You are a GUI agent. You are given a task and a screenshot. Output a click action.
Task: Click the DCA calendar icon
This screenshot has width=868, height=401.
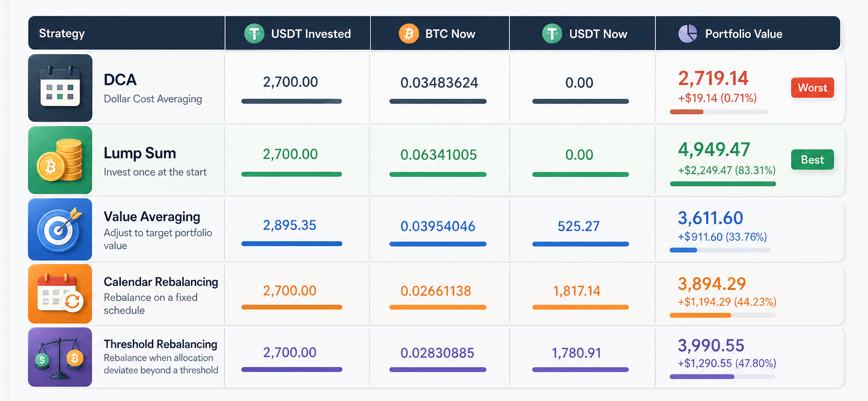(x=60, y=88)
